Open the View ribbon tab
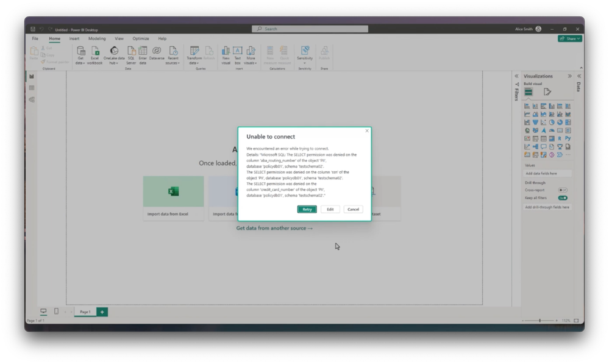This screenshot has height=364, width=609. click(119, 38)
